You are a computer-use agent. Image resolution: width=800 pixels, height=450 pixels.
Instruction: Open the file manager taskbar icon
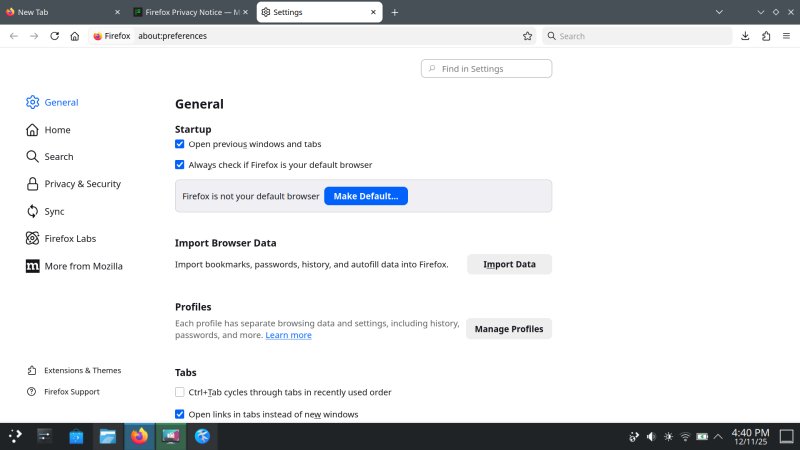(x=108, y=436)
